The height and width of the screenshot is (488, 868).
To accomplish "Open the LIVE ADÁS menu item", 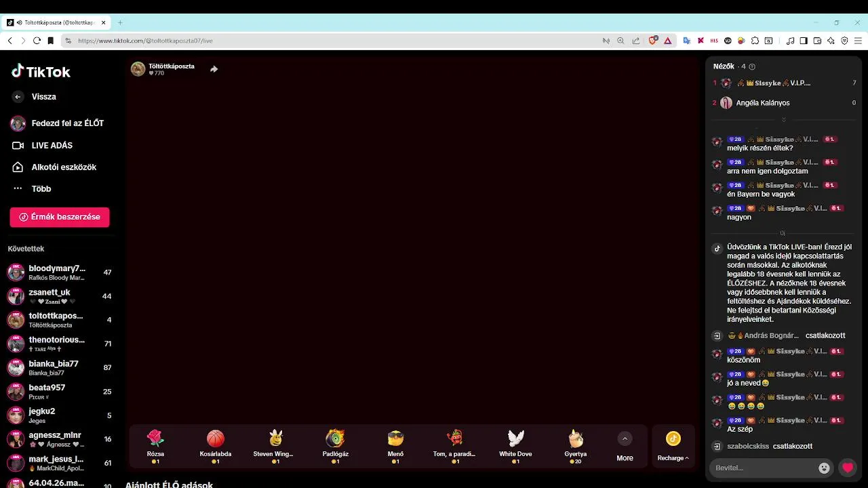I will (42, 145).
